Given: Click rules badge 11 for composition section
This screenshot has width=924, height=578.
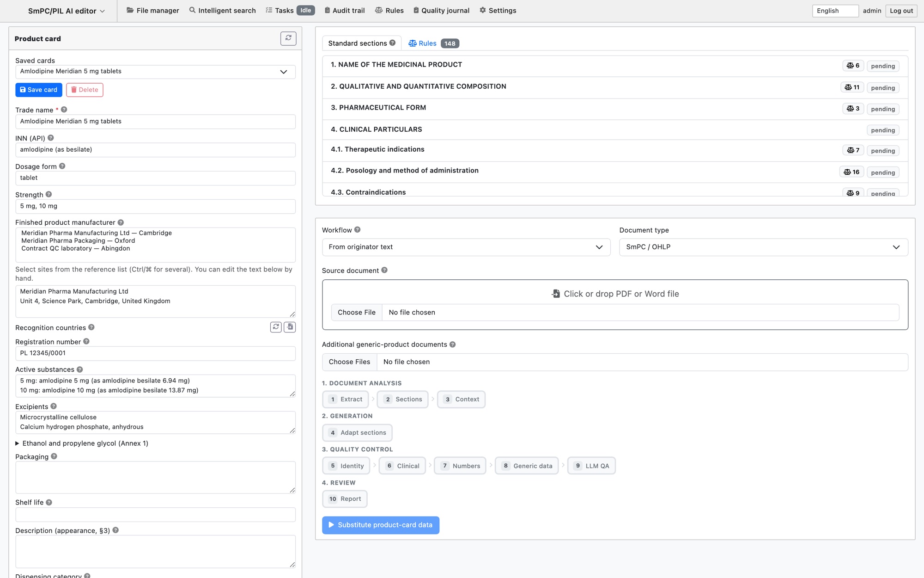Looking at the screenshot, I should point(852,87).
